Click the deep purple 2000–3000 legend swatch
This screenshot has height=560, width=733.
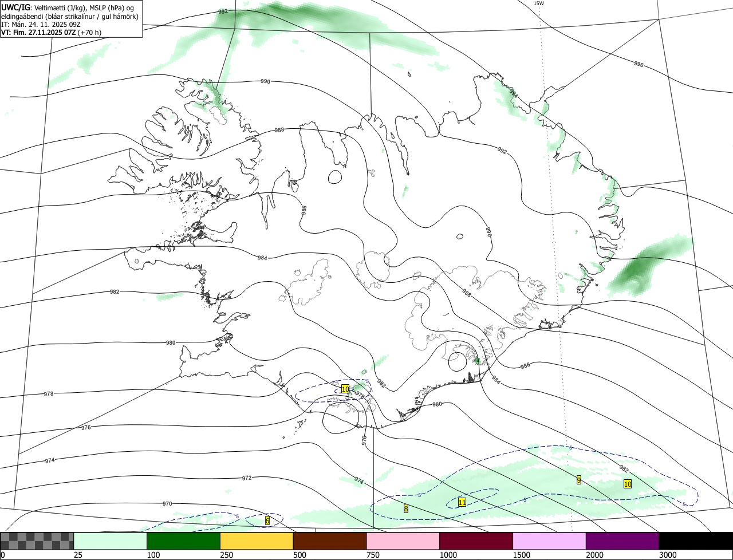(x=622, y=541)
